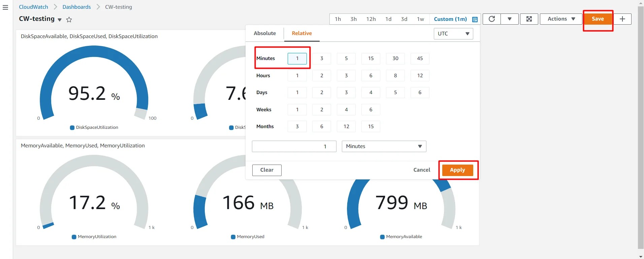Select 1 in Hours row
Image resolution: width=644 pixels, height=259 pixels.
297,76
